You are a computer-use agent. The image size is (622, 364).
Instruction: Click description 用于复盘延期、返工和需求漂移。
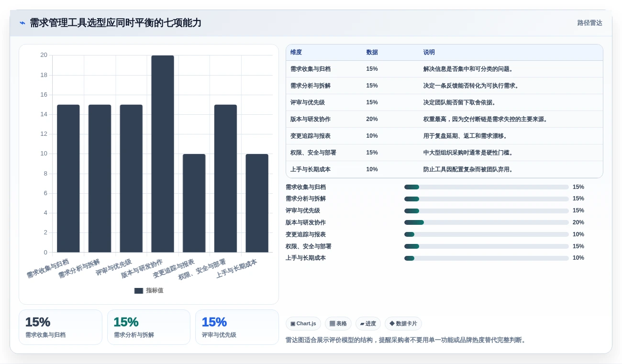[x=466, y=136]
